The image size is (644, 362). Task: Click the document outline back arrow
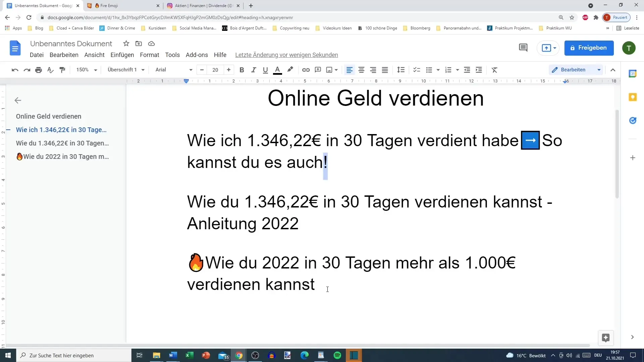(x=18, y=100)
